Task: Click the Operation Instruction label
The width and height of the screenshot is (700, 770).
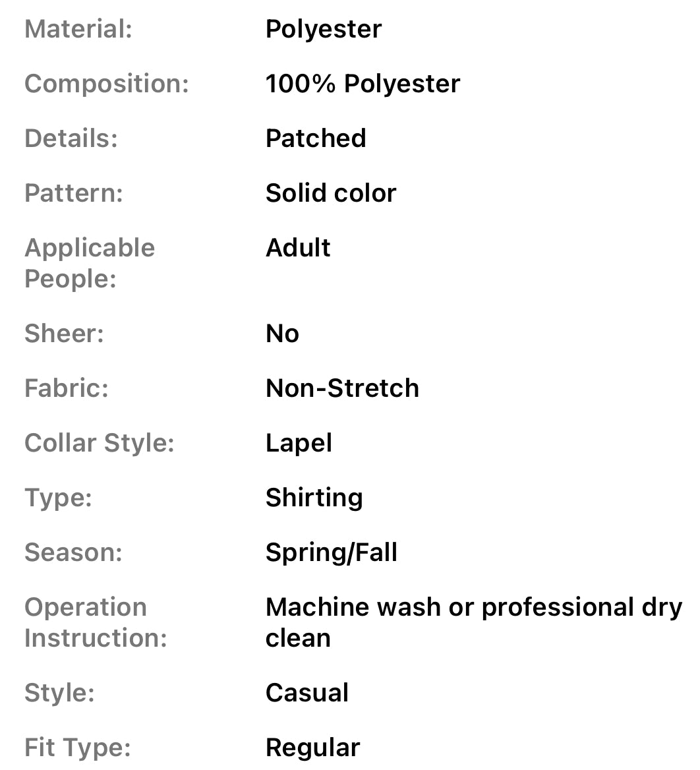Action: click(x=96, y=623)
